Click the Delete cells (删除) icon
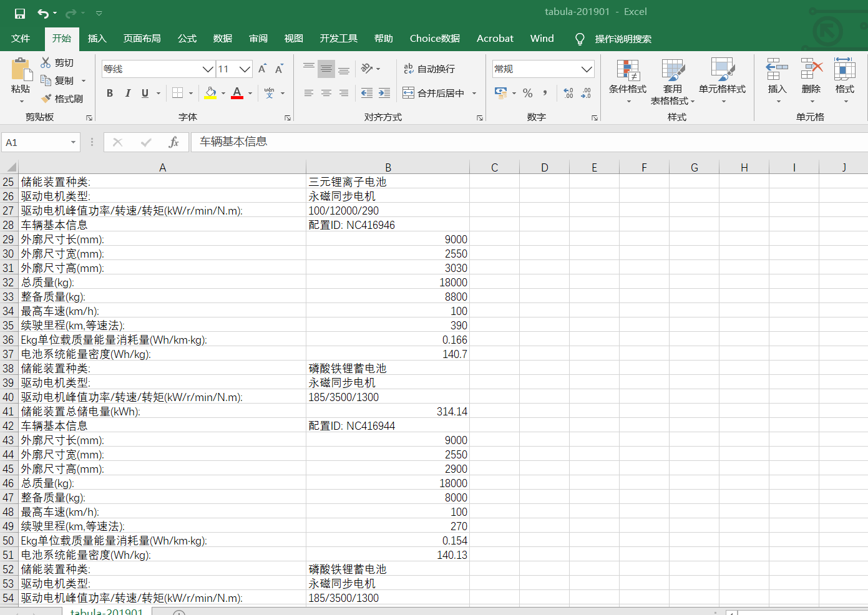The height and width of the screenshot is (615, 868). [x=811, y=69]
